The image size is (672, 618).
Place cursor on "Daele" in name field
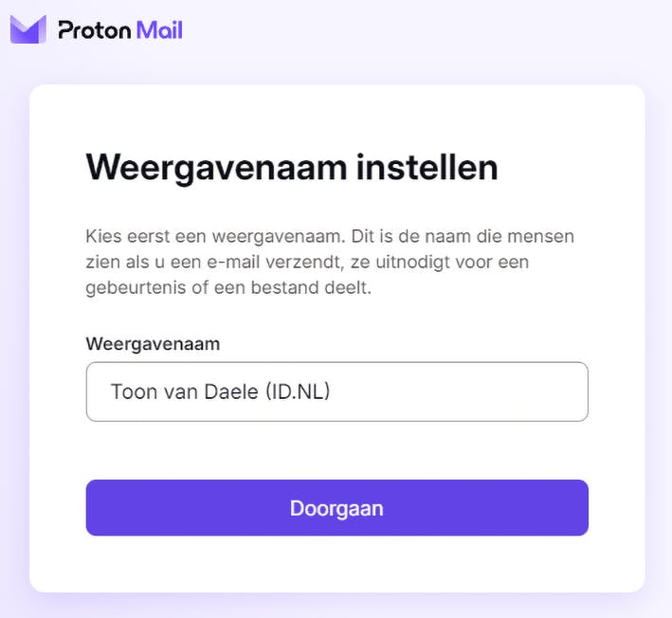229,391
